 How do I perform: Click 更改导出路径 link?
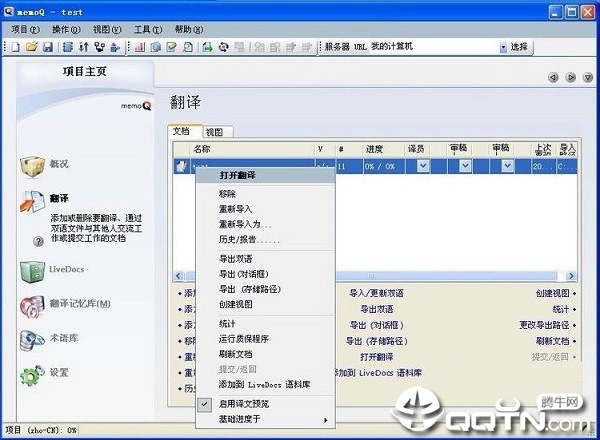544,325
